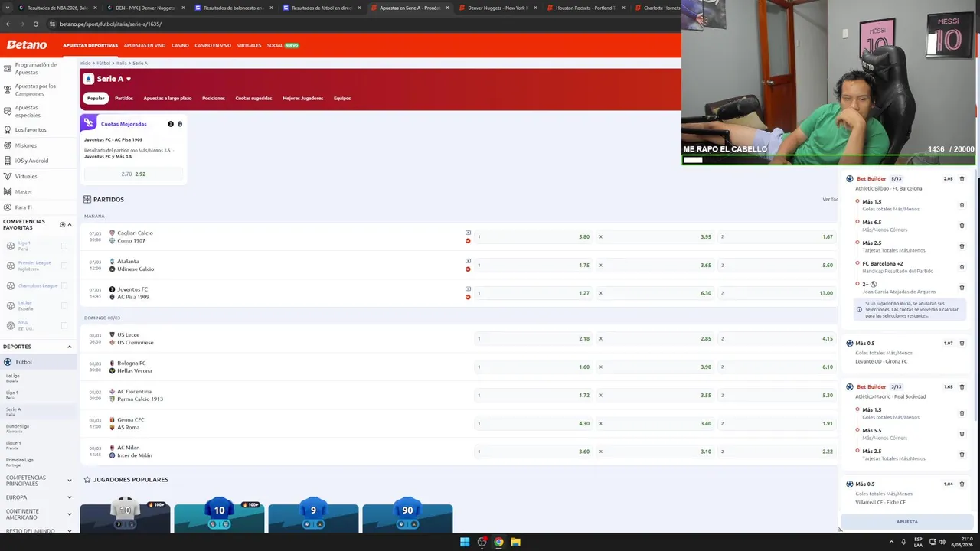Click the Windows Start button
The width and height of the screenshot is (980, 551).
pyautogui.click(x=464, y=542)
